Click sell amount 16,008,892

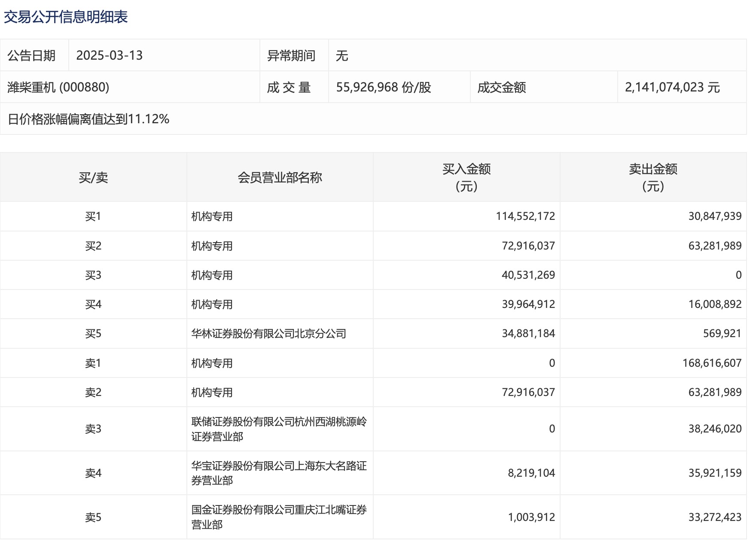[715, 304]
